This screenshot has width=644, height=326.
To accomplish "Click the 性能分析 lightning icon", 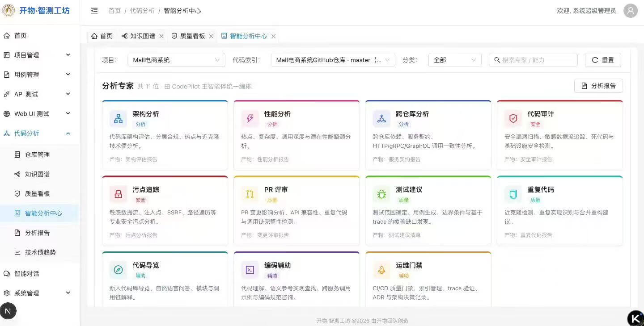I will [250, 118].
